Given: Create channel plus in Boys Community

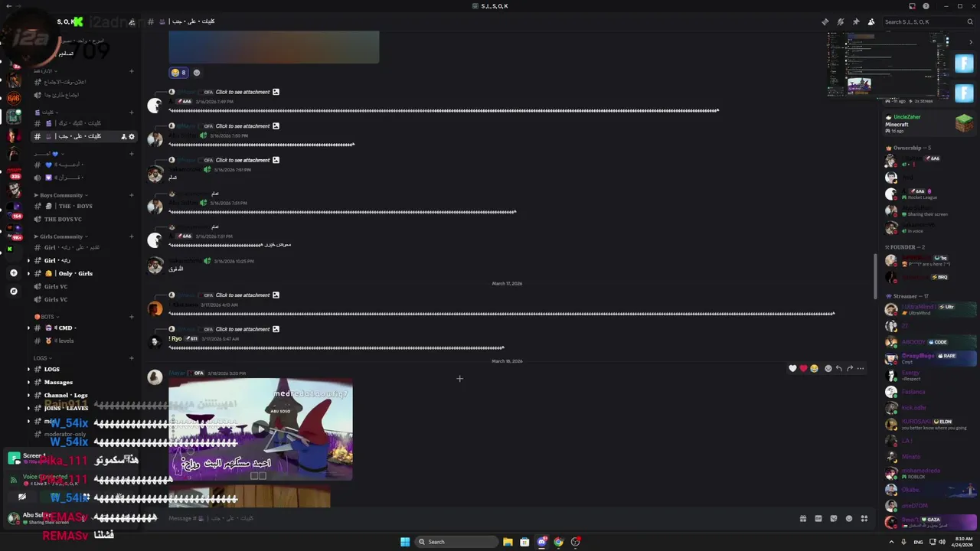Looking at the screenshot, I should coord(132,195).
